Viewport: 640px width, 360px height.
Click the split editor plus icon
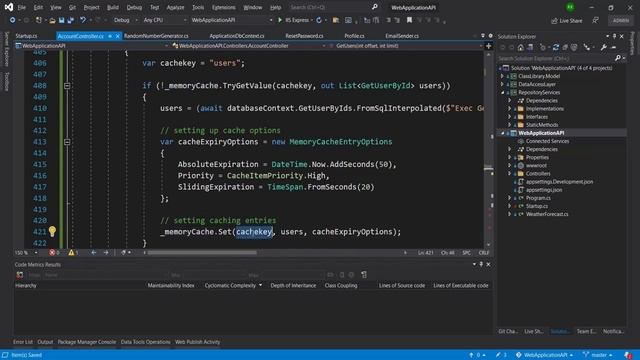(x=488, y=46)
